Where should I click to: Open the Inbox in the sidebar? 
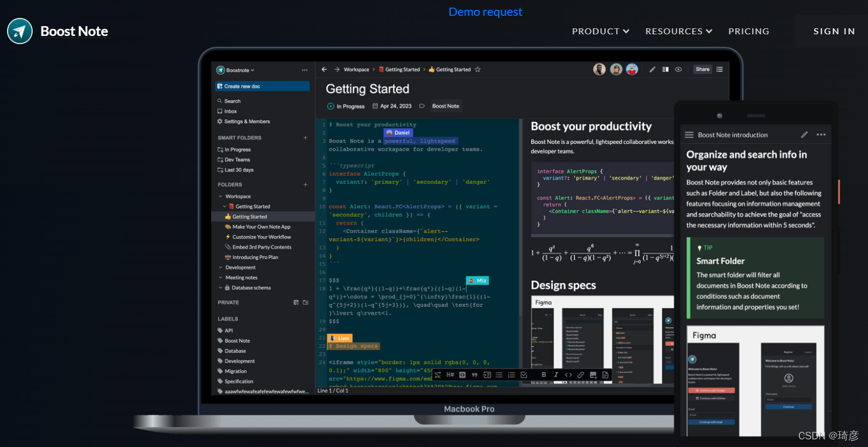point(227,111)
